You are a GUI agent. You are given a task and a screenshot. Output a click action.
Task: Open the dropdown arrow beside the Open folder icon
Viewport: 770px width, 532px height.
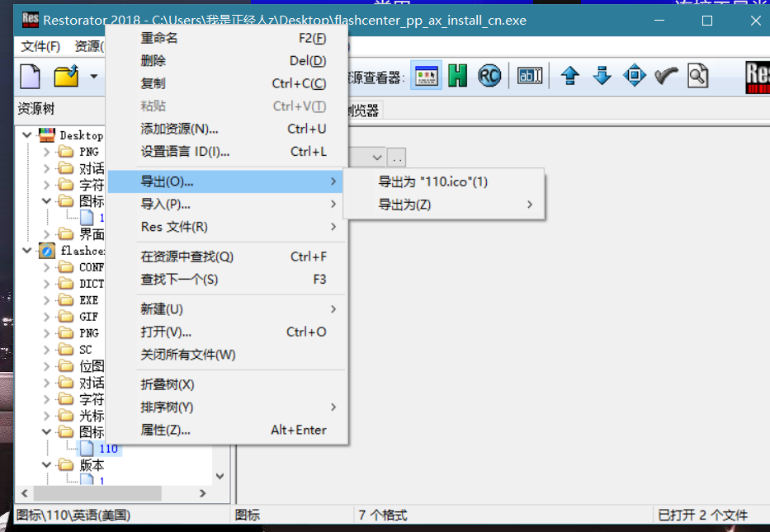[x=94, y=77]
